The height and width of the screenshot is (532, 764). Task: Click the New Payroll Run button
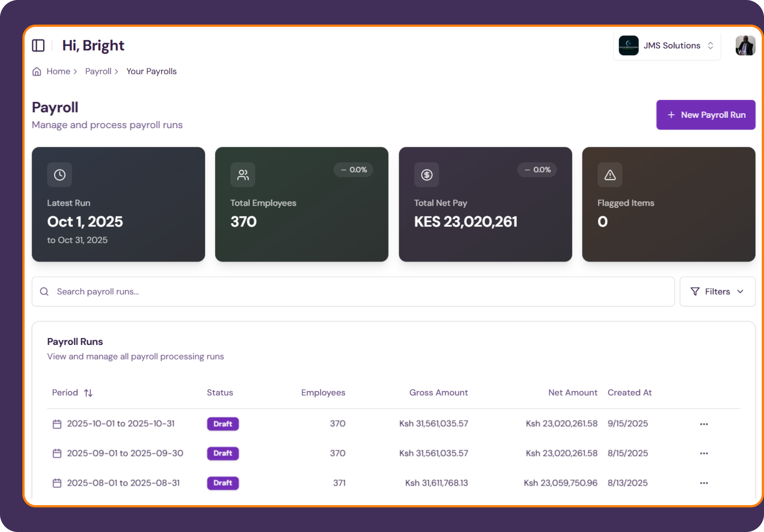705,115
